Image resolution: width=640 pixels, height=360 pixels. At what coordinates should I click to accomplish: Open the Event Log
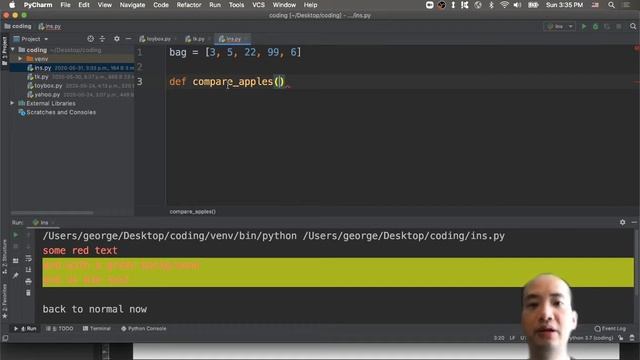click(610, 329)
